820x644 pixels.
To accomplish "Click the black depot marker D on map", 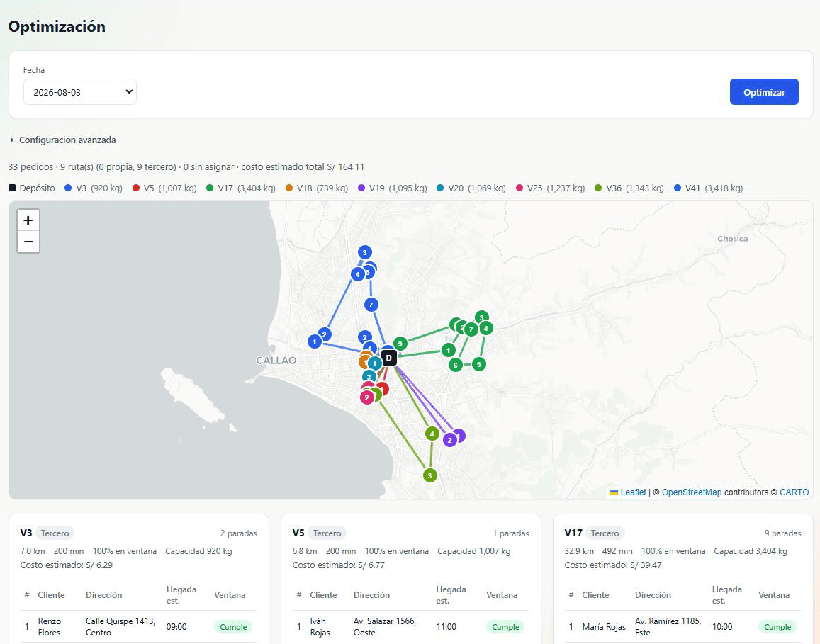I will (388, 358).
